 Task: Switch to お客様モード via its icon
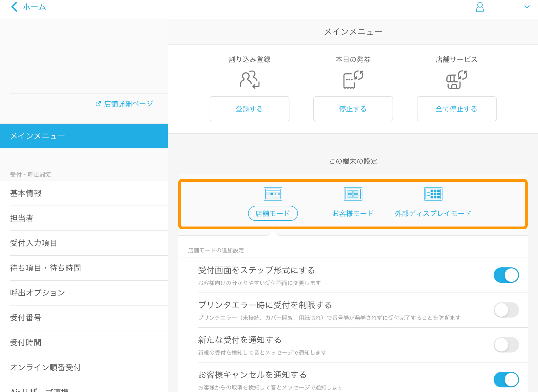tap(353, 193)
